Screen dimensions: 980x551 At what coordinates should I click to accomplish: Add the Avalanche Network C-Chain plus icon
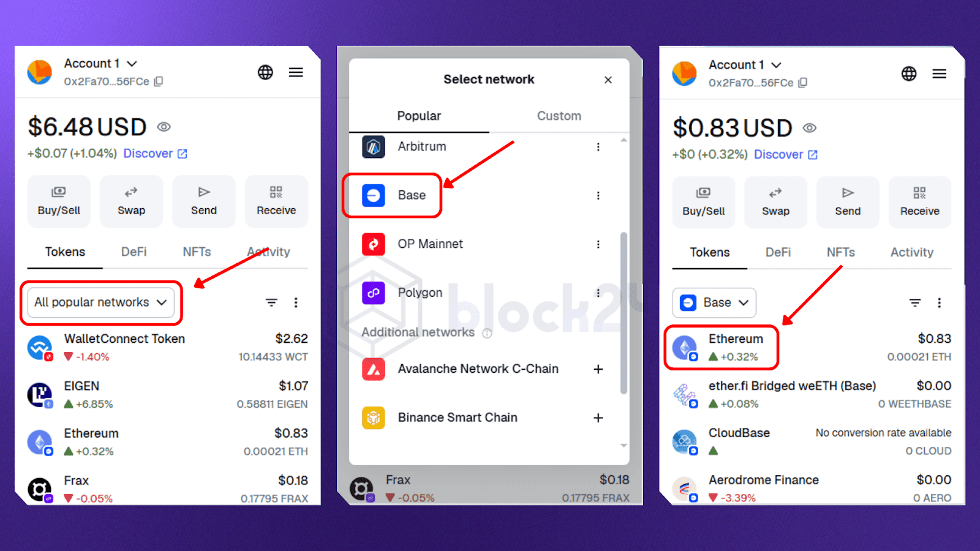coord(598,369)
